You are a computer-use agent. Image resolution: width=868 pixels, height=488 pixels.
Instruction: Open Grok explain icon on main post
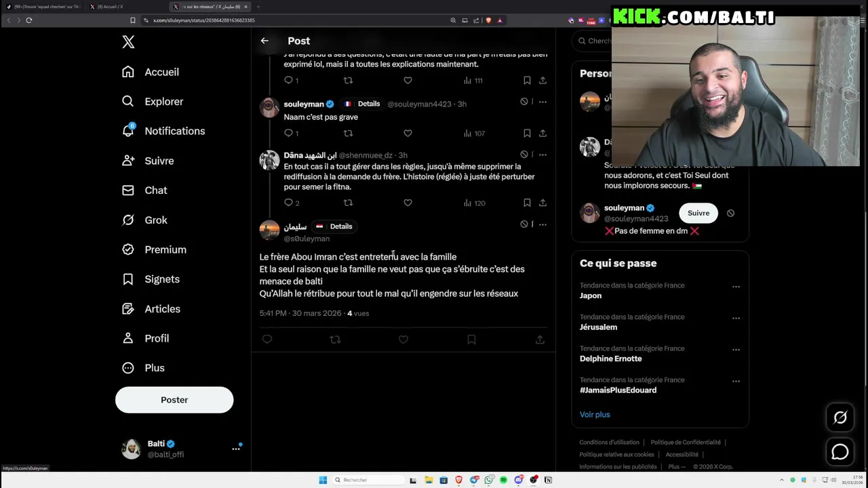coord(524,224)
